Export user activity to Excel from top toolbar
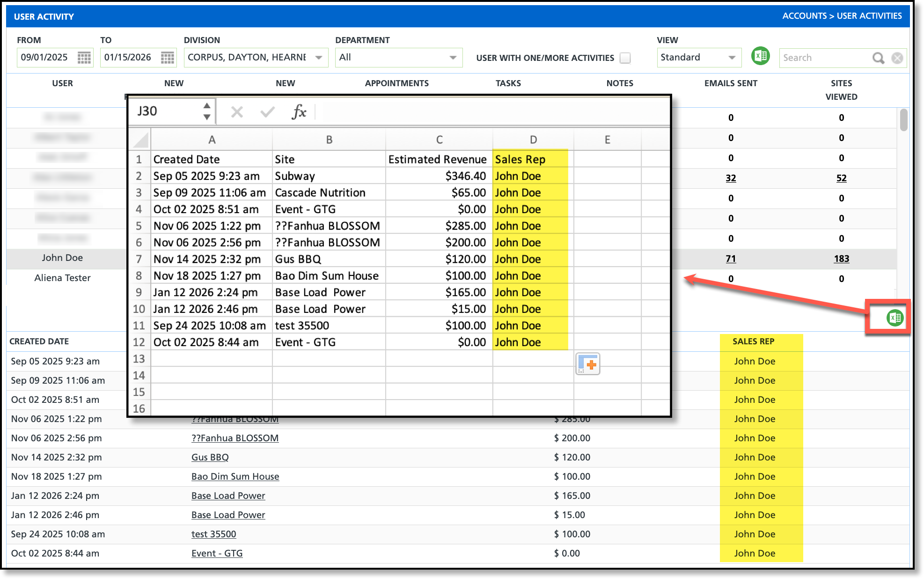The height and width of the screenshot is (579, 924). (x=761, y=57)
